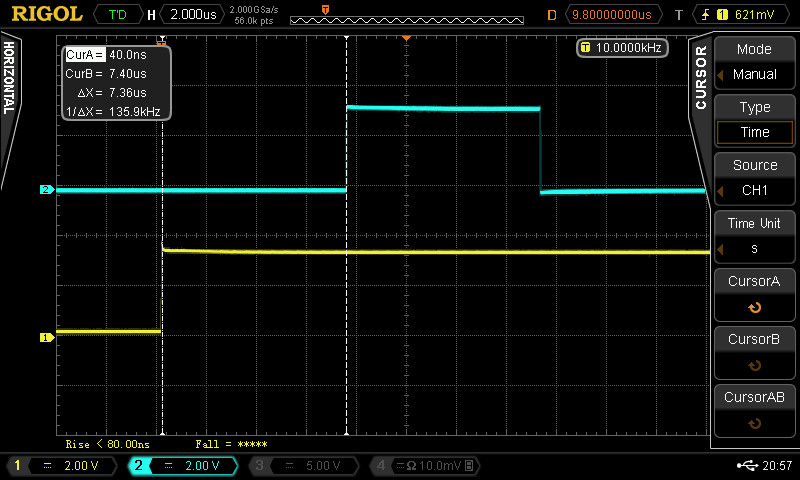Click the USB connection status icon
The width and height of the screenshot is (800, 480).
[746, 466]
